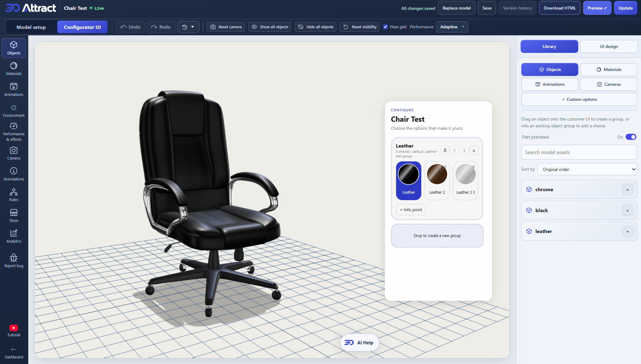
Task: Click the Download HTML button
Action: pos(559,8)
